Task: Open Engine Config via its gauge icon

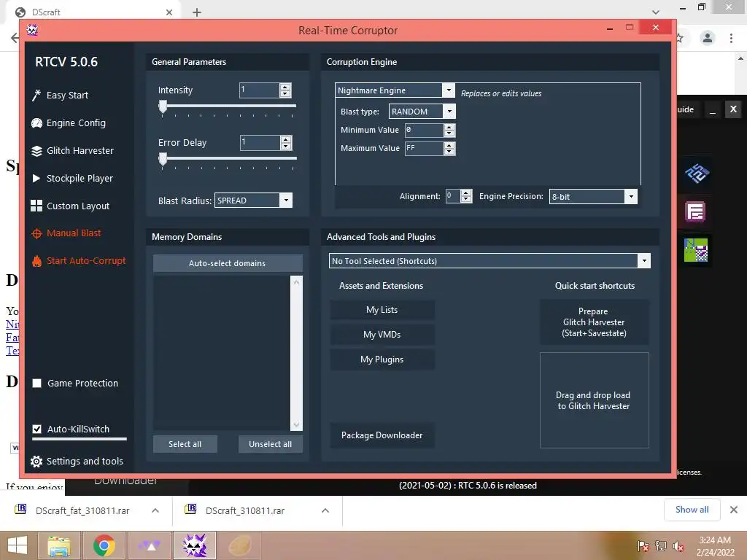Action: point(36,122)
